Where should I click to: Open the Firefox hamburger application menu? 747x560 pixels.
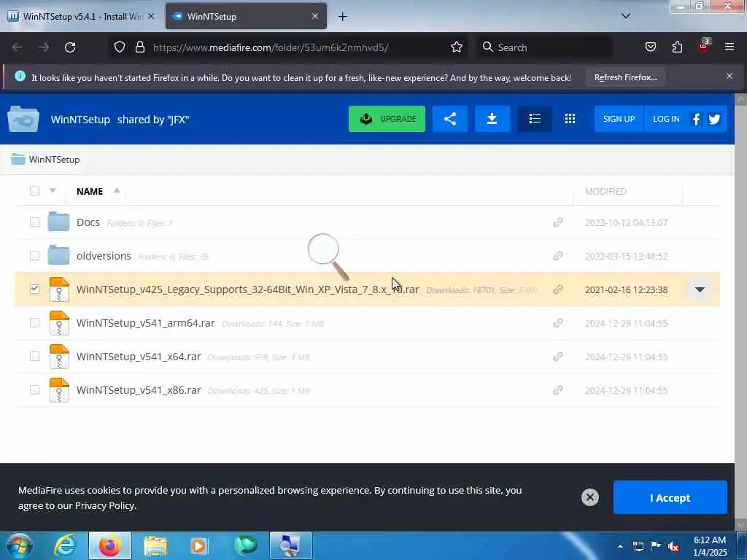tap(729, 47)
